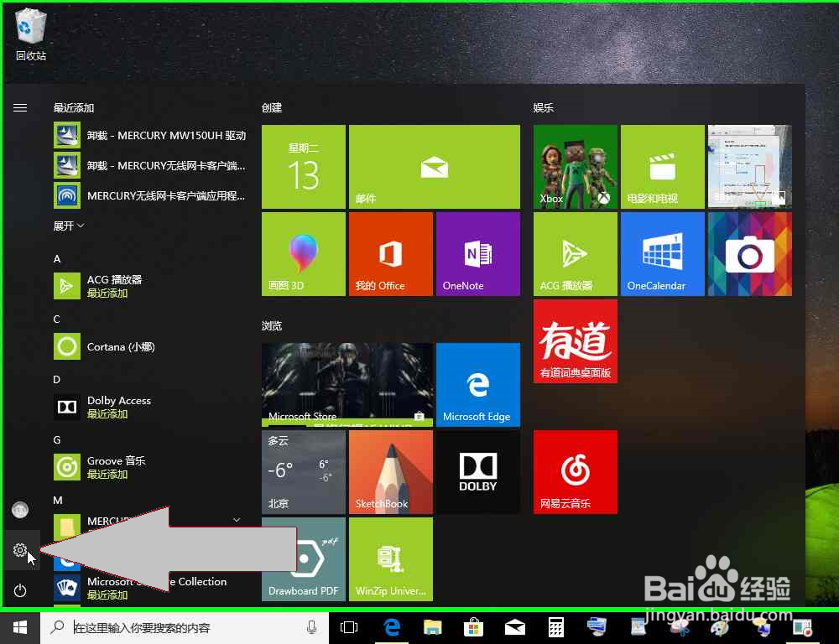Open Edge from the taskbar
This screenshot has height=644, width=839.
pos(392,627)
